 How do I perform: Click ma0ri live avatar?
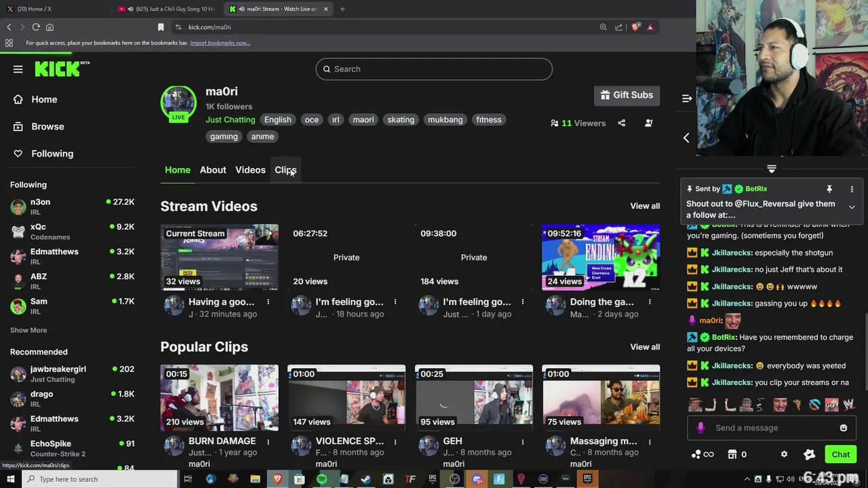point(178,104)
